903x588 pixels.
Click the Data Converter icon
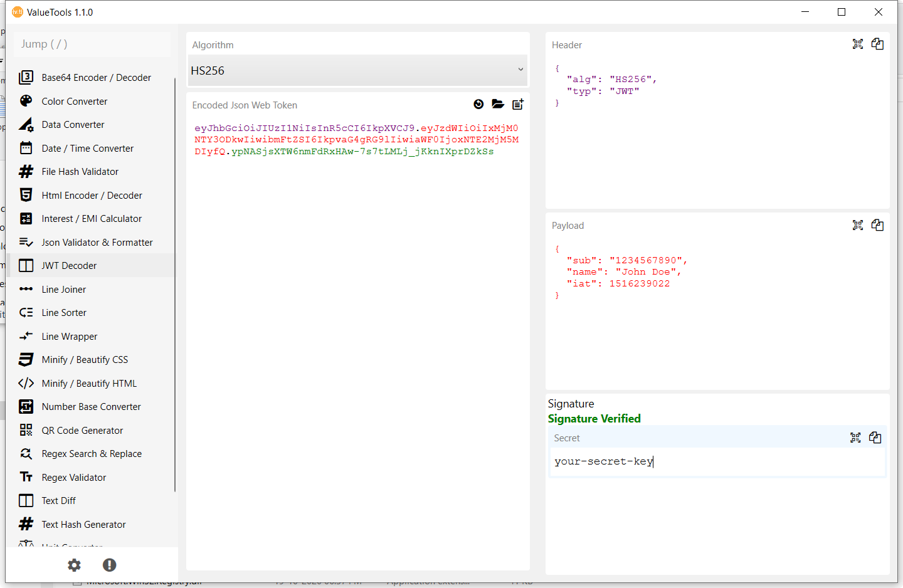click(x=26, y=124)
